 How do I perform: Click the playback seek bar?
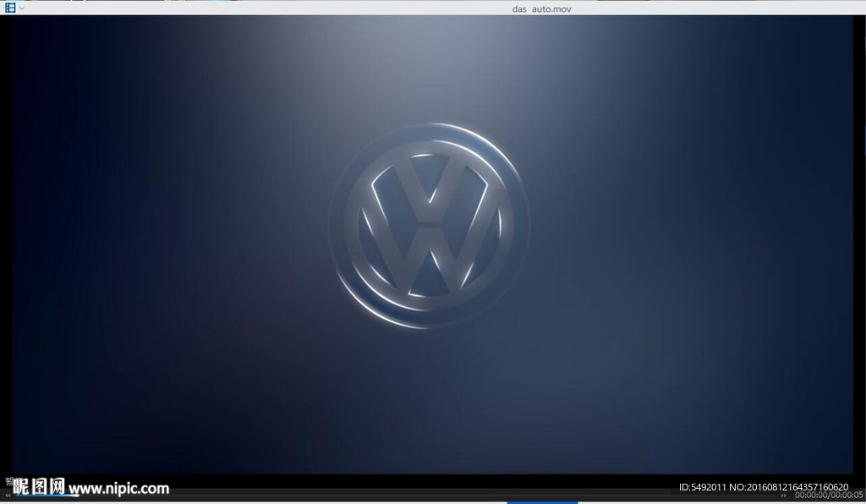pyautogui.click(x=397, y=496)
